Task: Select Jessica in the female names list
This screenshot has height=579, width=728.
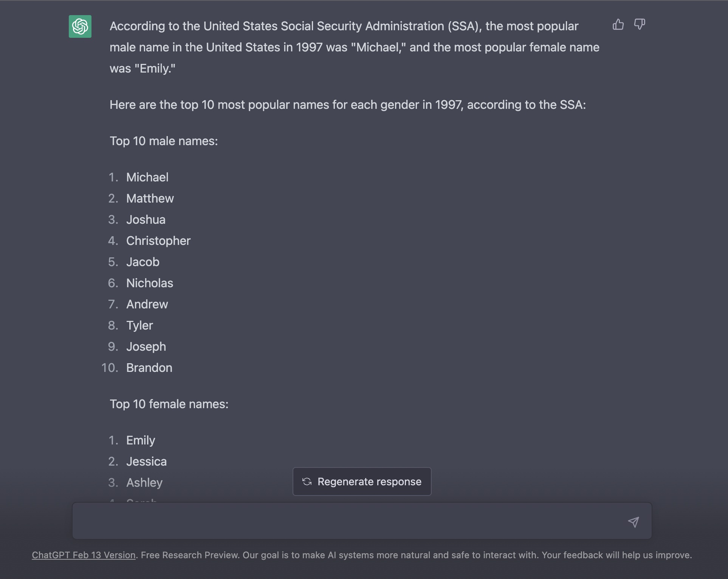Action: pyautogui.click(x=146, y=461)
